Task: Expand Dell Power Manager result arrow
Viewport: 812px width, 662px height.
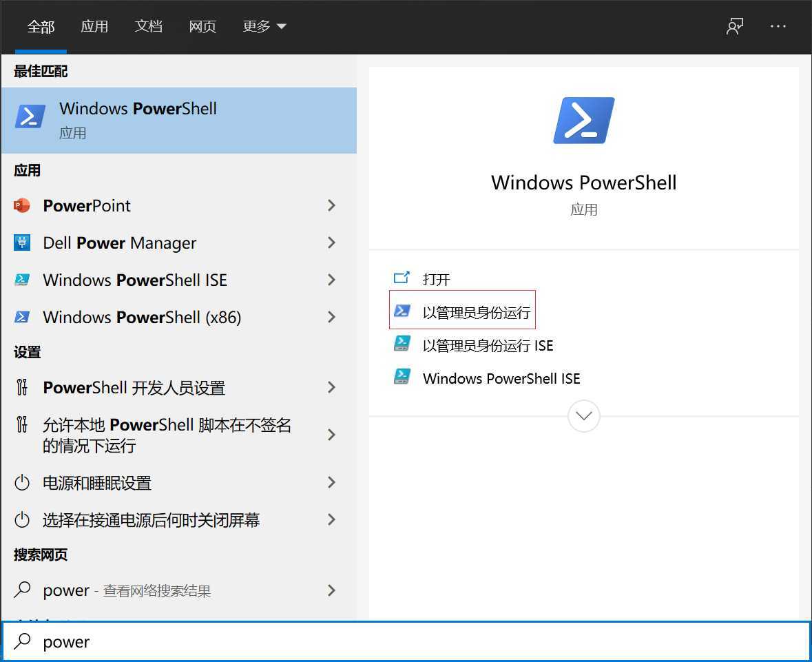Action: [x=331, y=242]
